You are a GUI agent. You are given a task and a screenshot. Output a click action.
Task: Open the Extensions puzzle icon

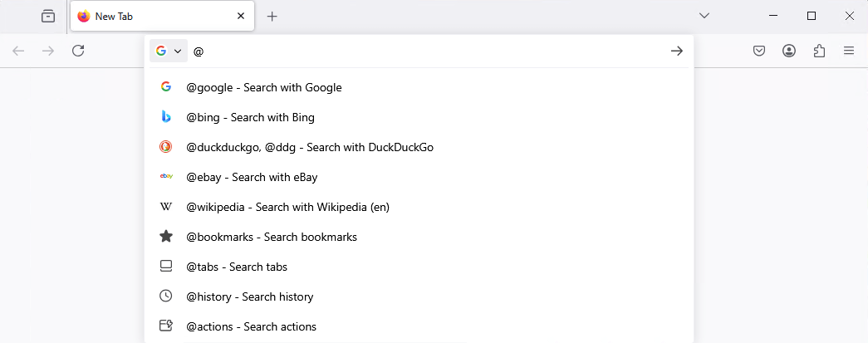coord(819,51)
